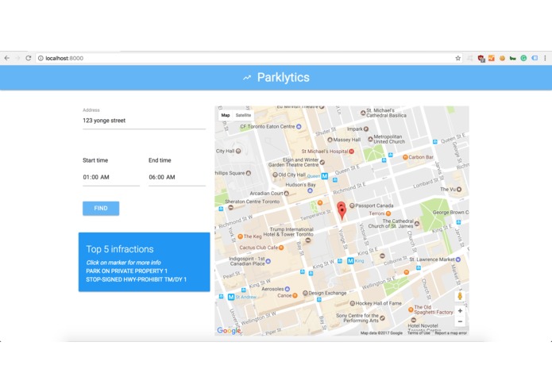The image size is (552, 392).
Task: Click the Impark parking pin
Action: (366, 129)
